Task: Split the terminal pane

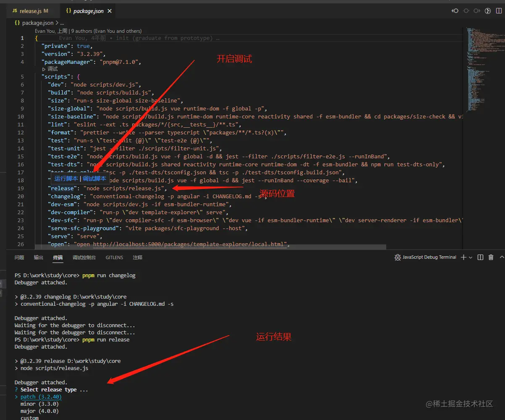Action: click(481, 257)
